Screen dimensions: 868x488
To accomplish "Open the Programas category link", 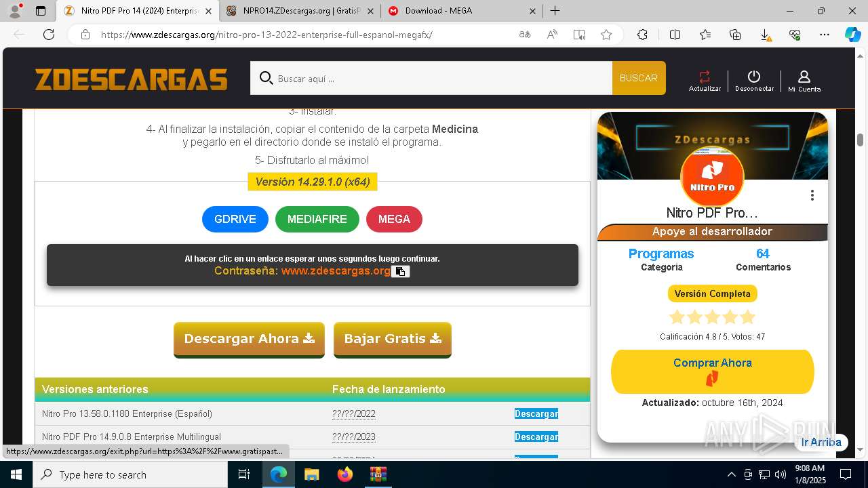I will (x=661, y=253).
